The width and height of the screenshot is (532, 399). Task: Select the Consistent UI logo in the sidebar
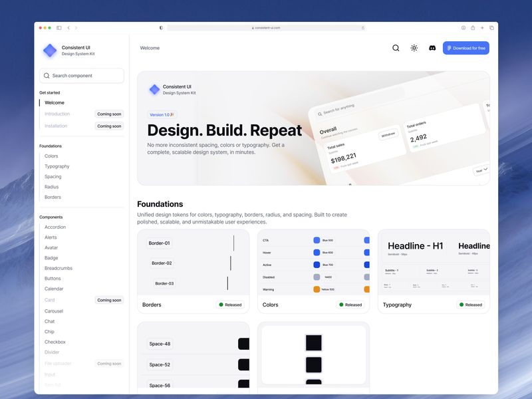click(51, 51)
